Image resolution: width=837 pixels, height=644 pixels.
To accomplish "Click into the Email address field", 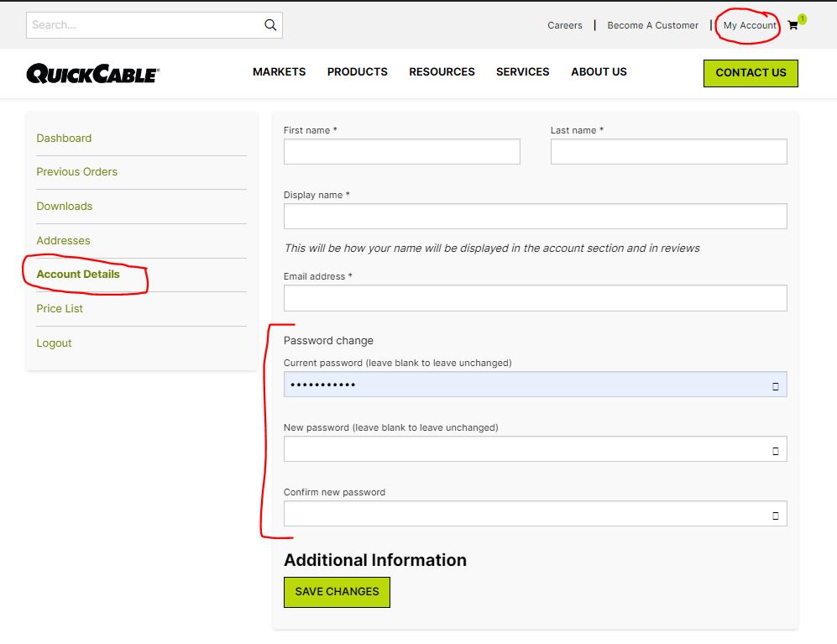I will point(535,298).
